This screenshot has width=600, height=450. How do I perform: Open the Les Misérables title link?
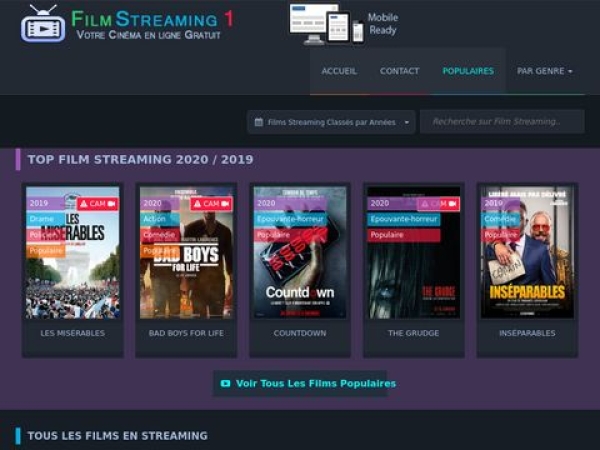coord(73,333)
